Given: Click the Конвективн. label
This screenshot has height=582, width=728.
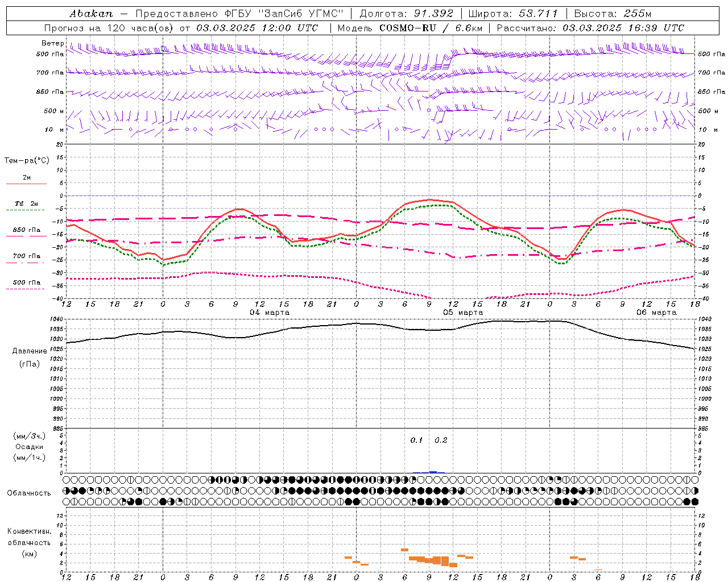Looking at the screenshot, I should point(30,531).
